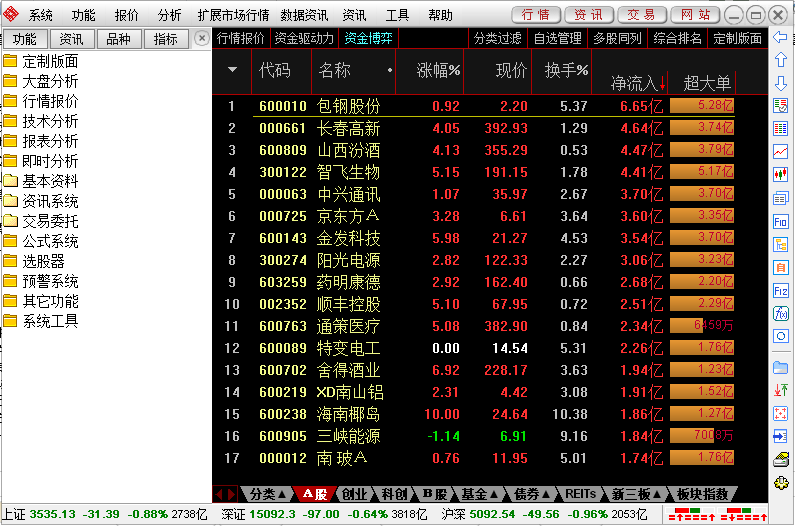Click the 网站 button at top right
The height and width of the screenshot is (526, 795).
tap(695, 15)
